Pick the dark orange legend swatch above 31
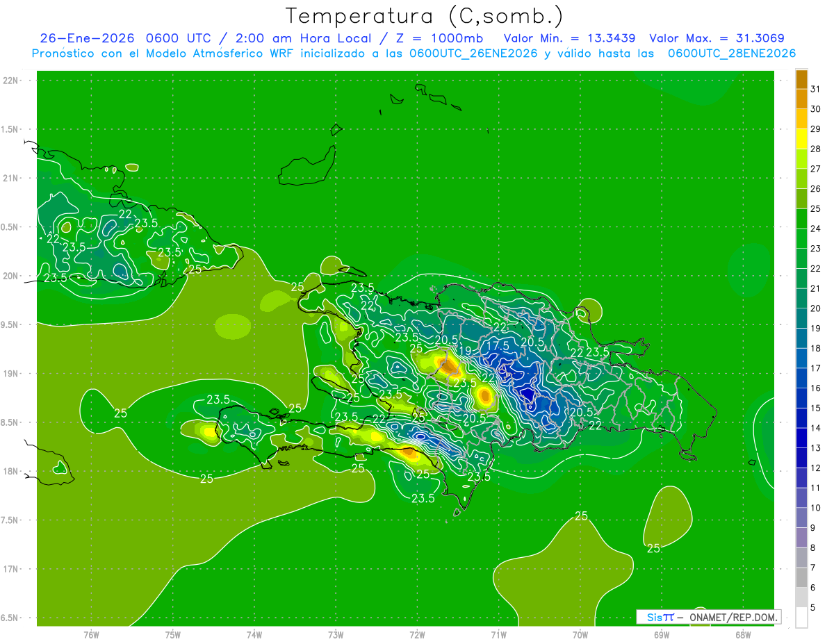834x644 pixels. pyautogui.click(x=801, y=79)
